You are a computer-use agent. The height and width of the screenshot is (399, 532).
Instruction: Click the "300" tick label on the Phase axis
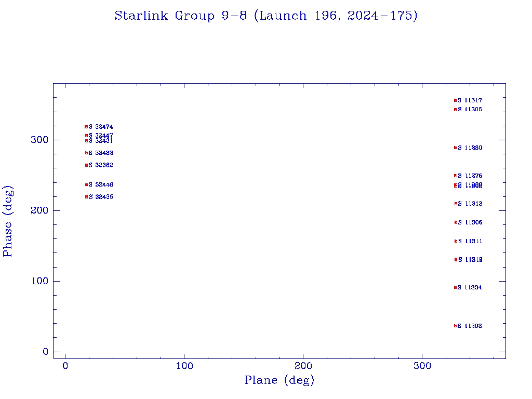[x=39, y=140]
